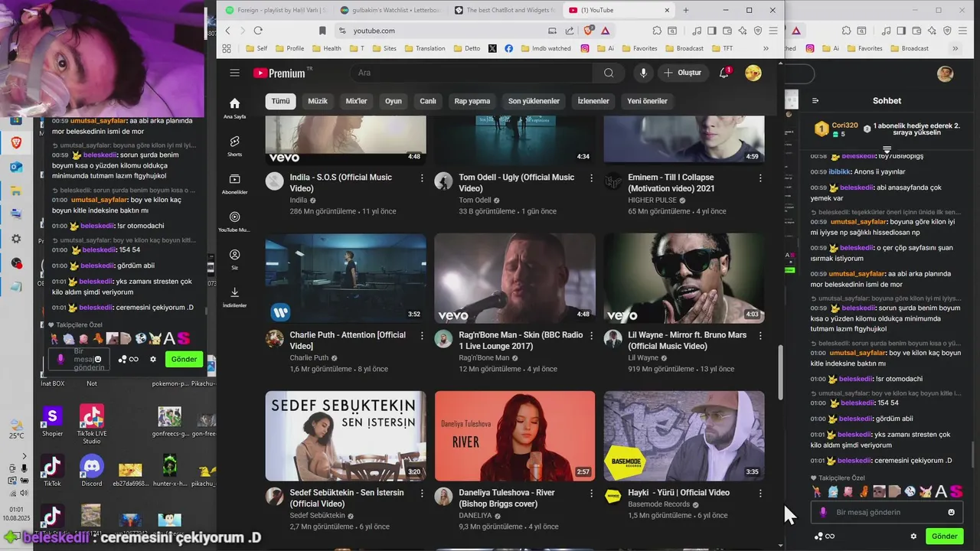The image size is (980, 551).
Task: Open the Instagram bookmark in front browser
Action: pos(585,48)
